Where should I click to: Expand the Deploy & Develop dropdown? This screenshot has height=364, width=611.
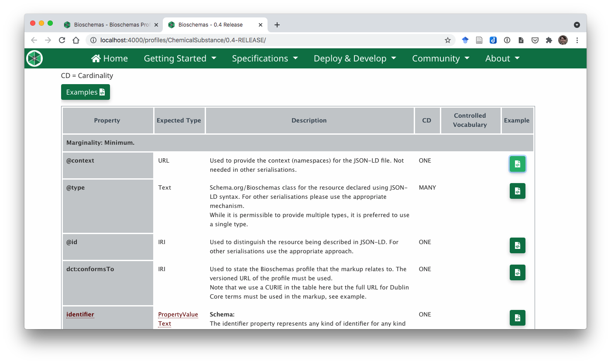click(355, 58)
